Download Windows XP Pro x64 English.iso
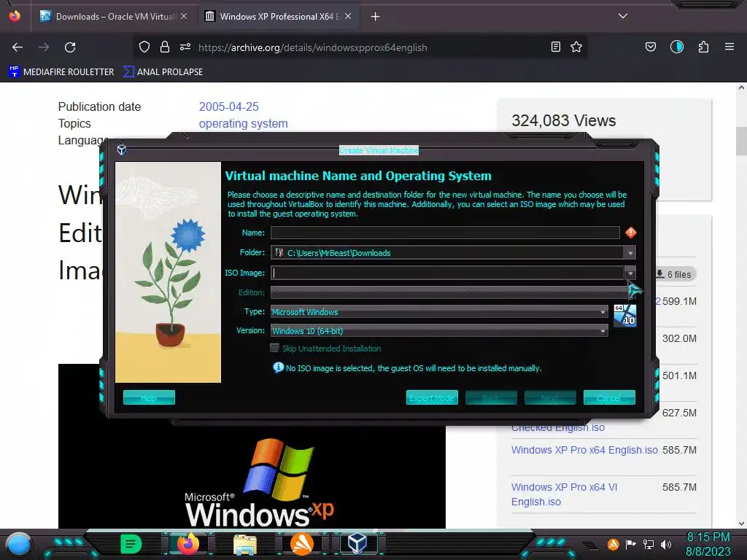The image size is (747, 560). click(584, 450)
